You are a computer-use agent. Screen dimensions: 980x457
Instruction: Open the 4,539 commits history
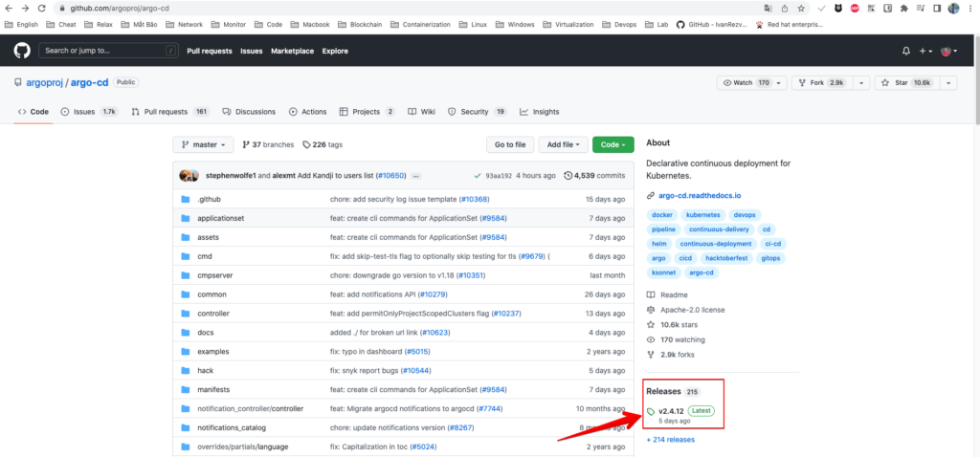(x=594, y=176)
